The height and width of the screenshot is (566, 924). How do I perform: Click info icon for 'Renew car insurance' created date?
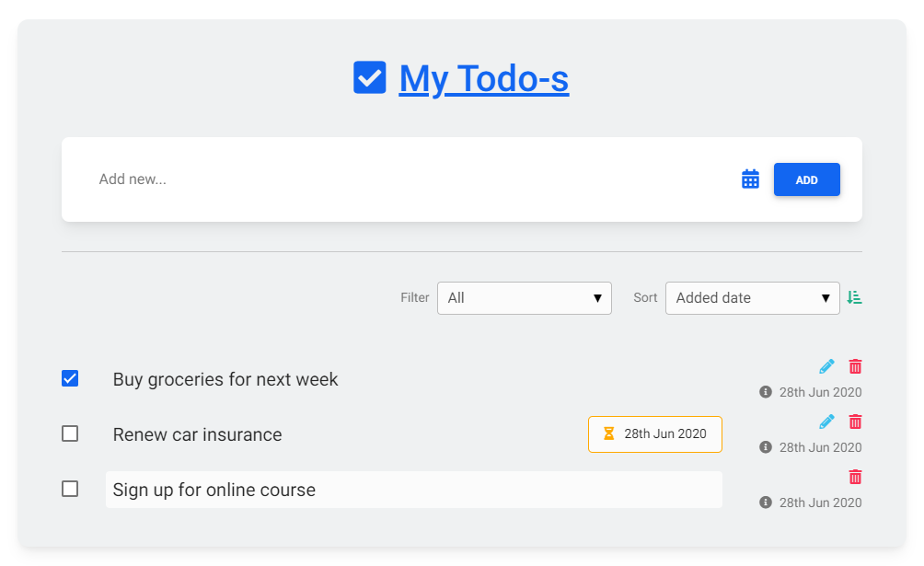[765, 447]
